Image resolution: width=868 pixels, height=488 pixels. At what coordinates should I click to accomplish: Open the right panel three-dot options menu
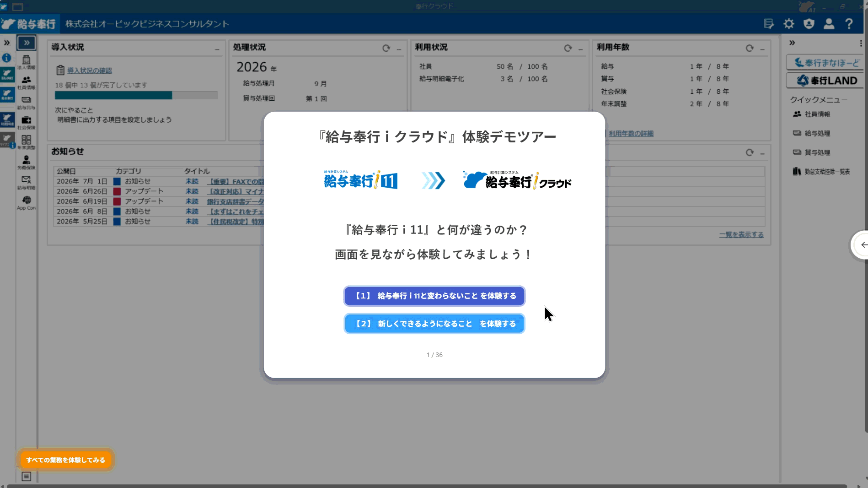point(861,43)
